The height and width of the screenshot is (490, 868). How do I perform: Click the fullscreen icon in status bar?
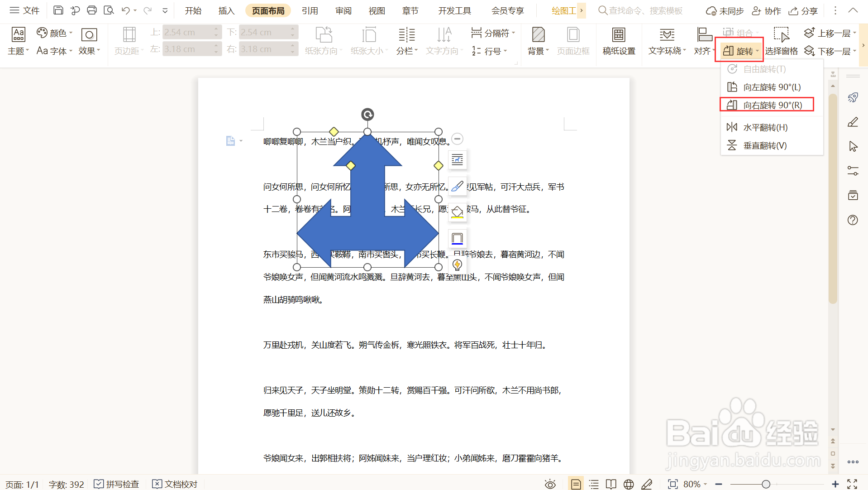852,484
